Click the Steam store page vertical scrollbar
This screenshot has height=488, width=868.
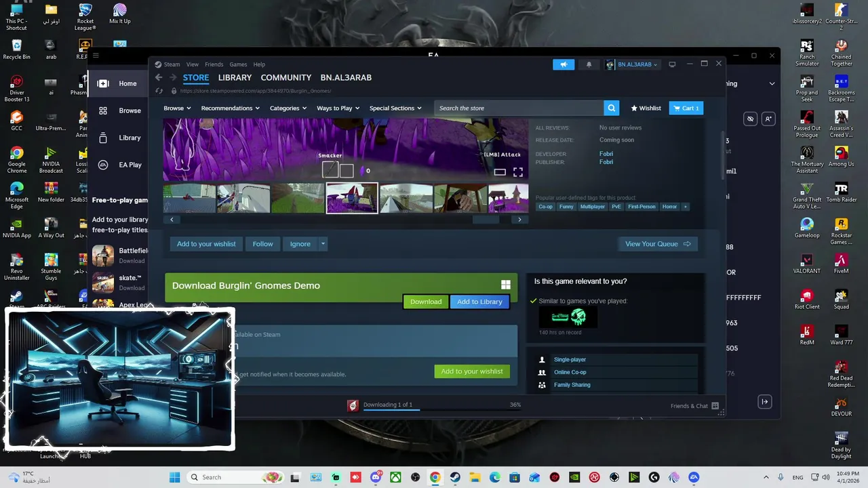coord(722,156)
